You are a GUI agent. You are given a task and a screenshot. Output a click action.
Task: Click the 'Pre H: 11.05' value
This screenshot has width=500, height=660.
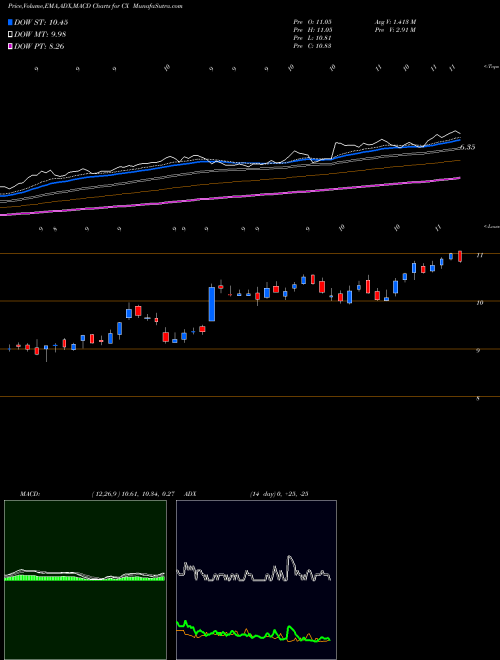tap(313, 30)
